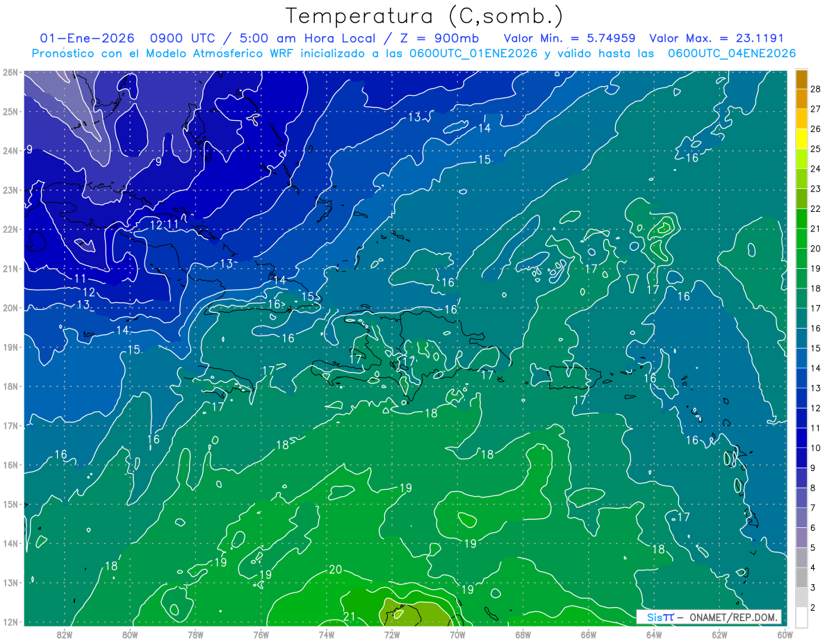Click the value 10 on the color scale
The width and height of the screenshot is (834, 644).
pyautogui.click(x=816, y=448)
